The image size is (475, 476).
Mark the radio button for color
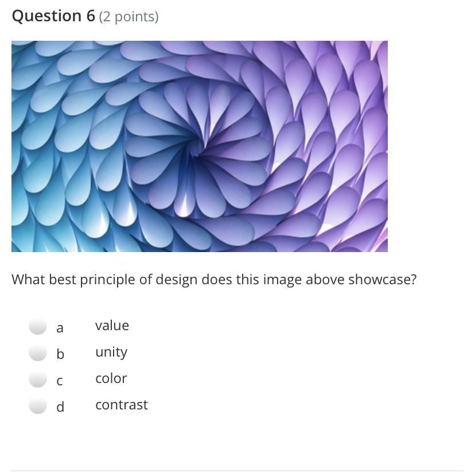38,379
